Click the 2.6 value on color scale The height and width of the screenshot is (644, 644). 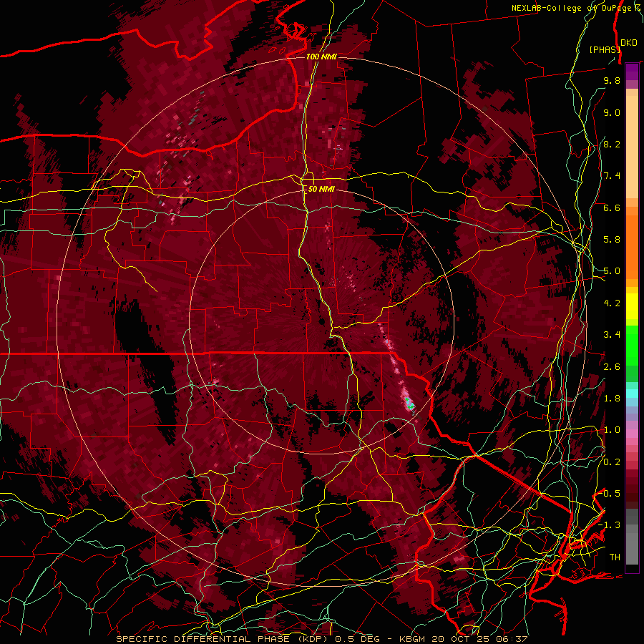[x=612, y=367]
